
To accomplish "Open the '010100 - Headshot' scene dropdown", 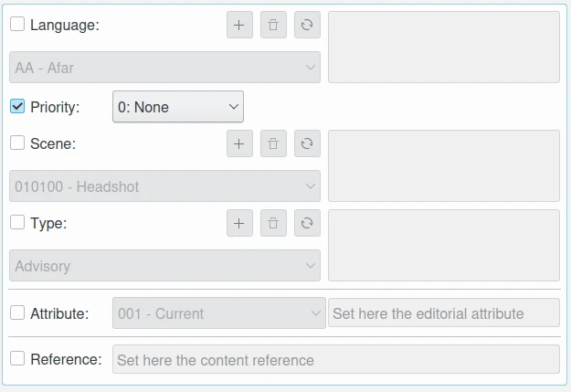I will (165, 186).
